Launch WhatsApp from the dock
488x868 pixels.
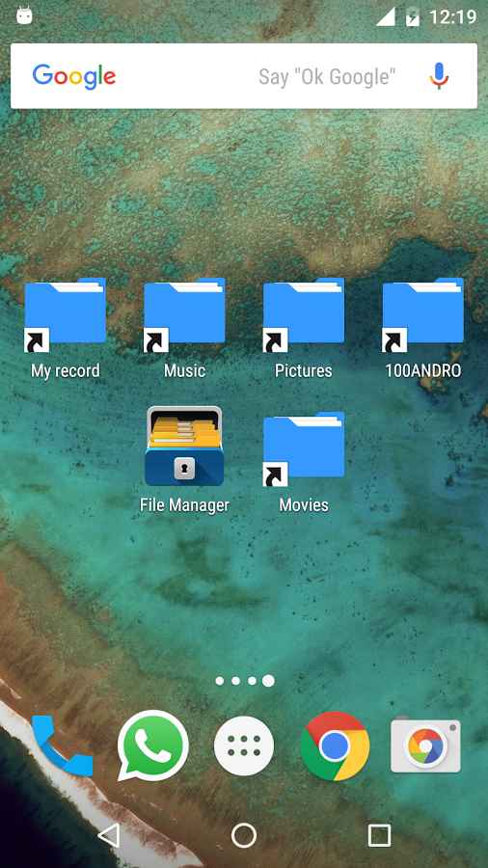152,746
